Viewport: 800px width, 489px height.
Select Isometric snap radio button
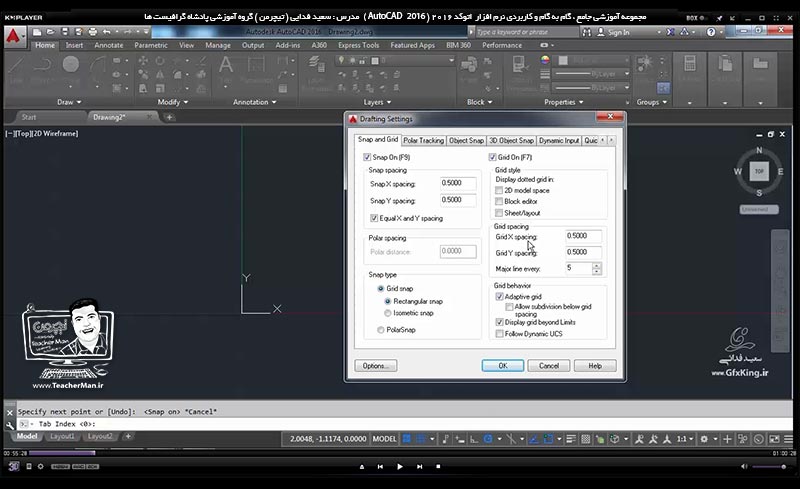[388, 313]
